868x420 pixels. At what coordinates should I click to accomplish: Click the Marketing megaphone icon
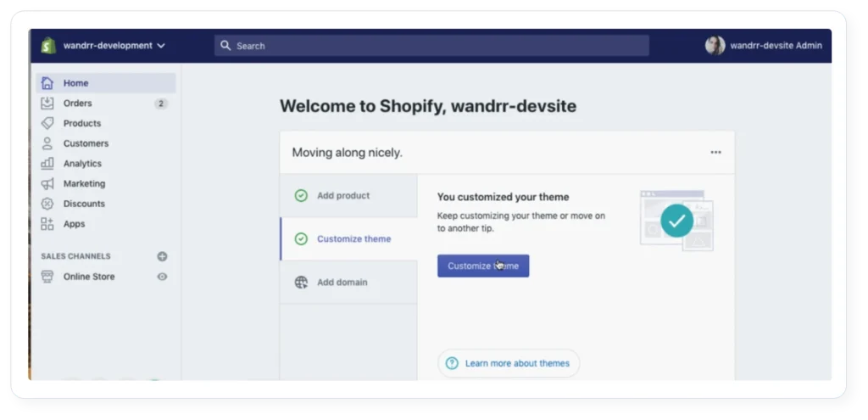[47, 183]
